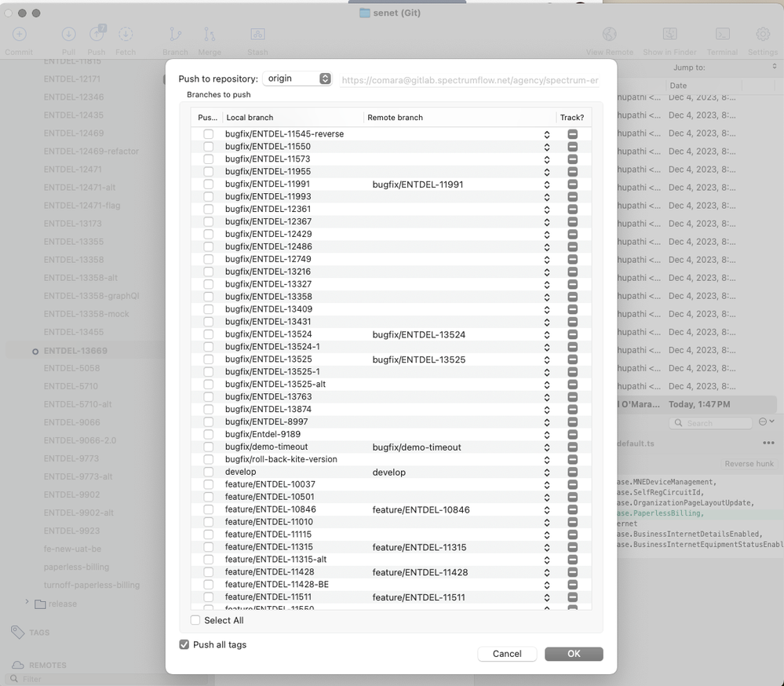This screenshot has width=784, height=686.
Task: Select the bugfix/ENTDEL-13524-1 local branch row
Action: [x=391, y=347]
